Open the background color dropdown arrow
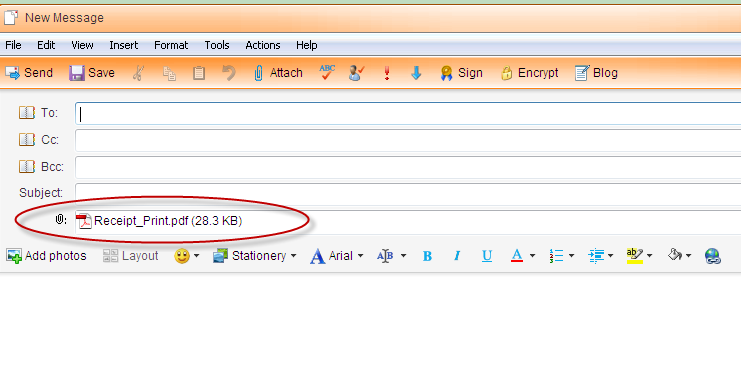This screenshot has height=392, width=741. click(689, 256)
